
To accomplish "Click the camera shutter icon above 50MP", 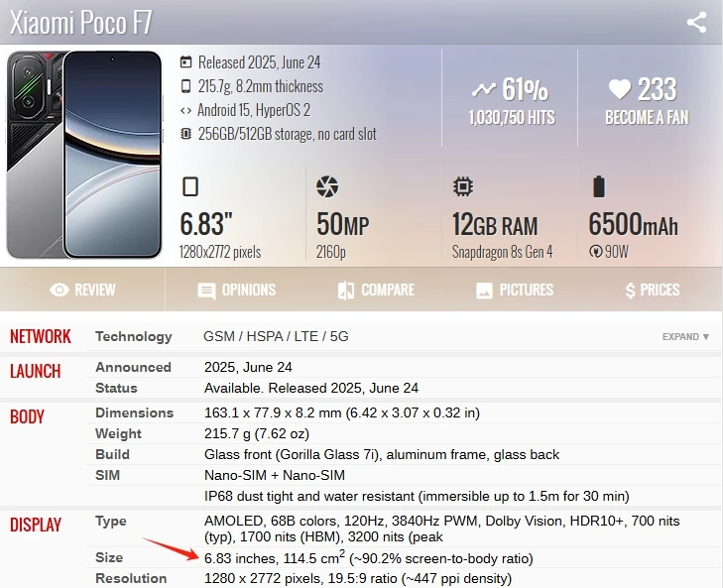I will click(327, 186).
